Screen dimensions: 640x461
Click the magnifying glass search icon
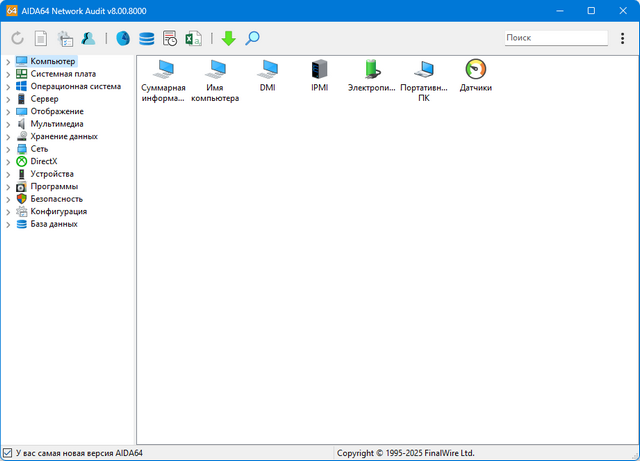click(252, 38)
